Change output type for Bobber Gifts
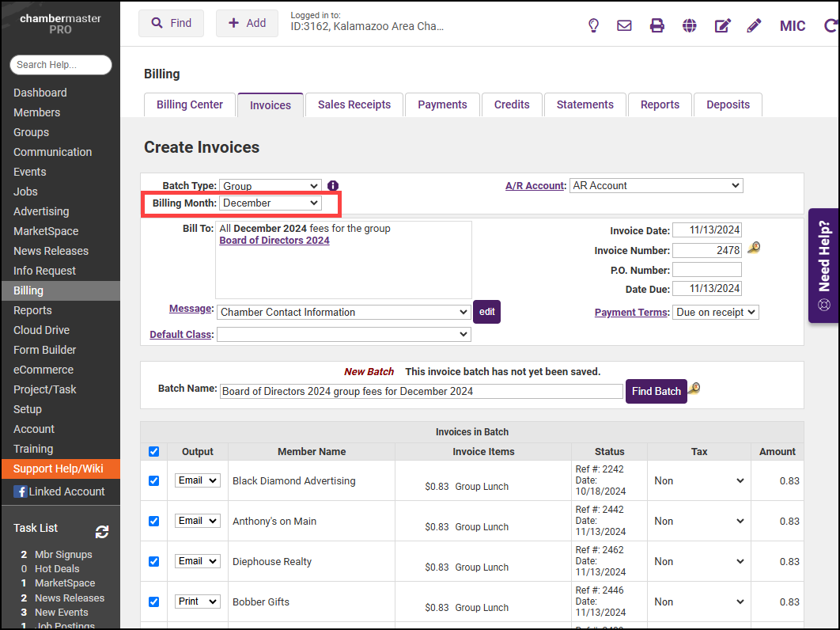Image resolution: width=840 pixels, height=630 pixels. (197, 602)
